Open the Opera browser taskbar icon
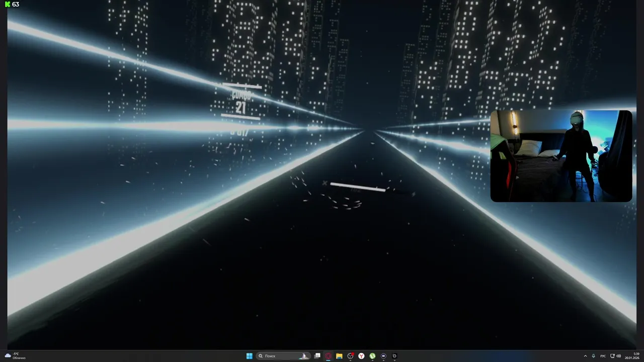Screen dimensions: 644x362 (328, 356)
